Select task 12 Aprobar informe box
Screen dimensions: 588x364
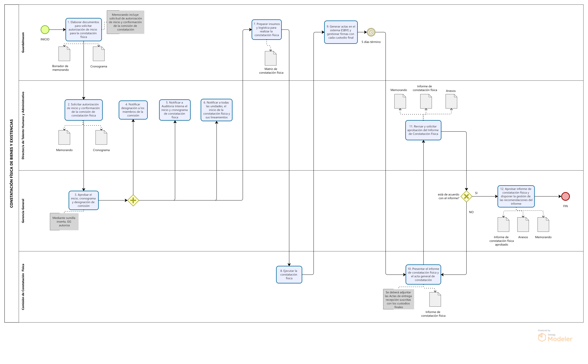pyautogui.click(x=516, y=196)
